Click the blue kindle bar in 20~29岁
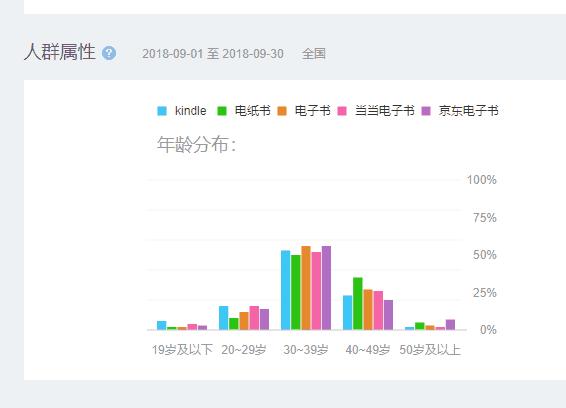The height and width of the screenshot is (408, 566). click(x=223, y=318)
